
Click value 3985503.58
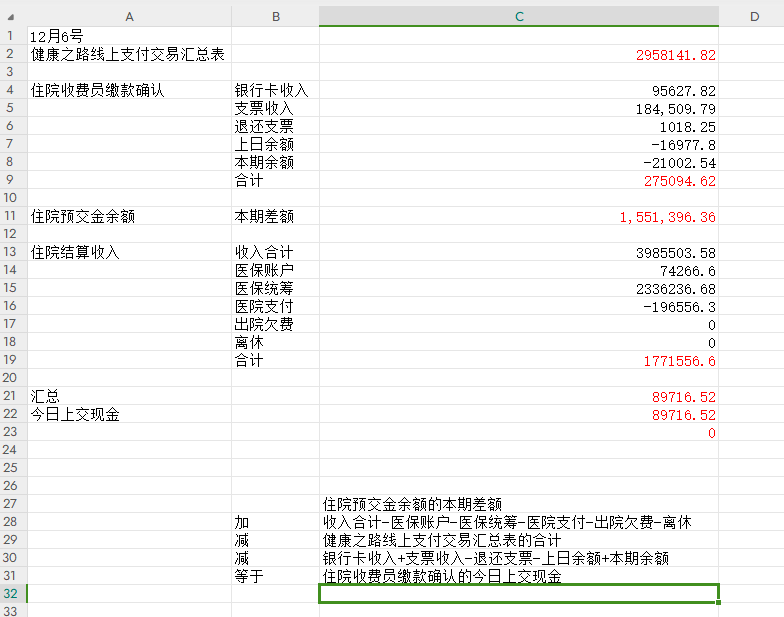676,252
